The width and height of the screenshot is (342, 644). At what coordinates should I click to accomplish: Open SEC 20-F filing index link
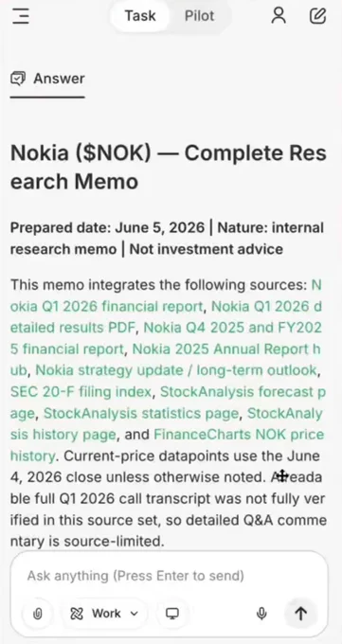(81, 392)
